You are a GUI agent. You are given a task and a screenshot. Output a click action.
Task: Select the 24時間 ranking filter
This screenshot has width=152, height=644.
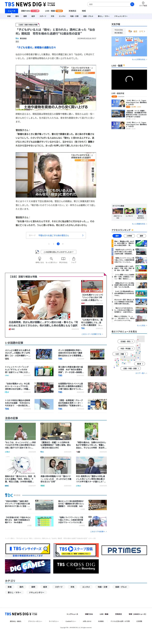(129, 236)
